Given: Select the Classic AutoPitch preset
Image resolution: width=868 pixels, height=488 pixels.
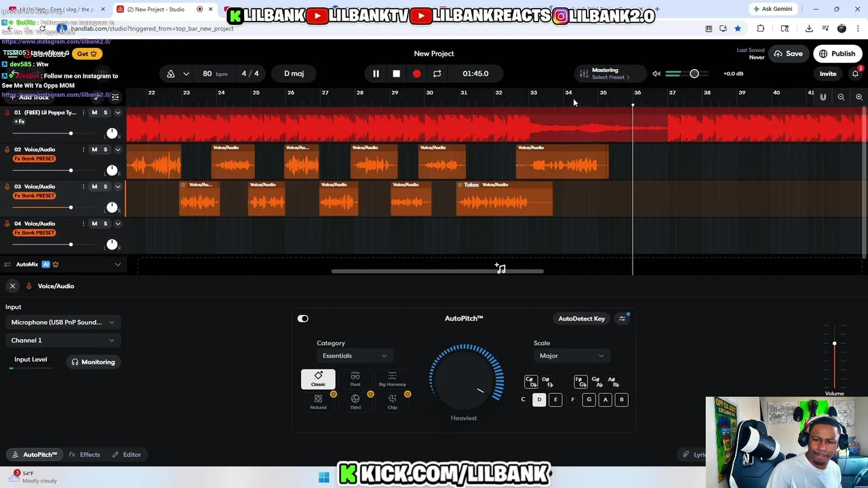Looking at the screenshot, I should coord(318,379).
